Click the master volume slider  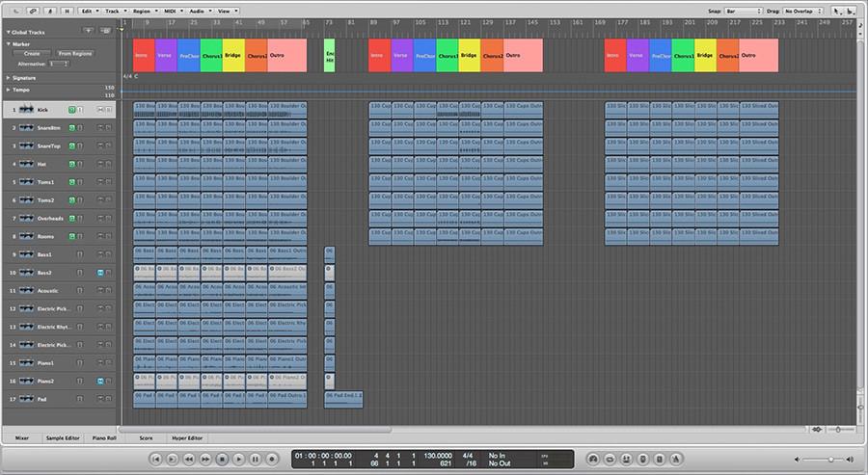pos(829,460)
